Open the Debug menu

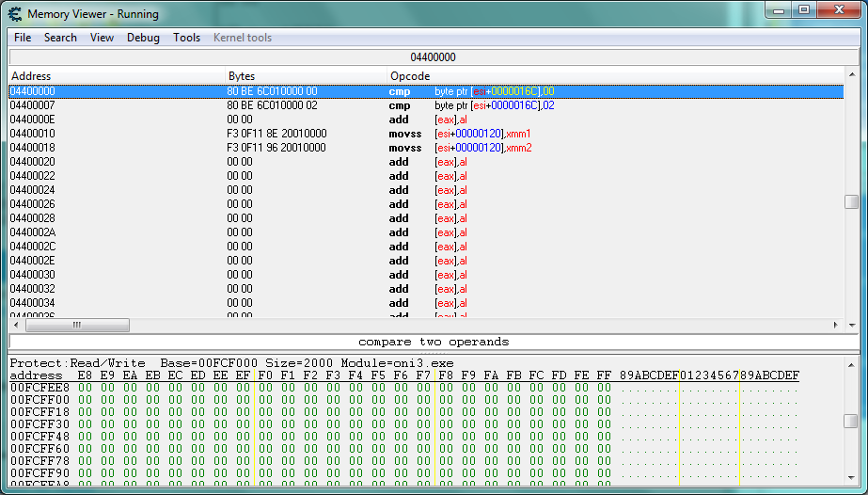(143, 38)
